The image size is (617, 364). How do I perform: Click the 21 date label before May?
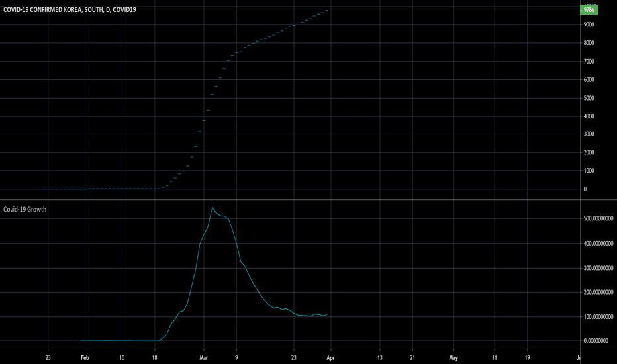[412, 357]
